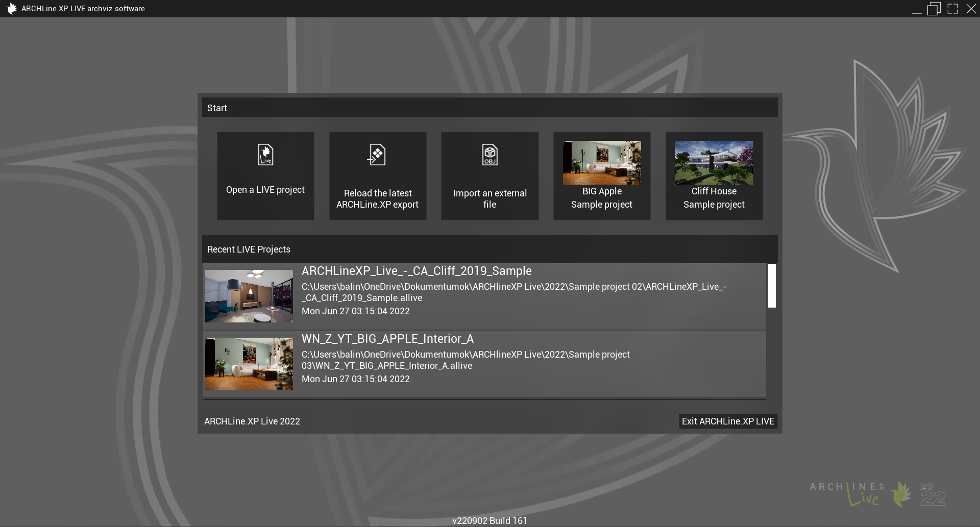Click the Open a LIVE project file icon

[265, 155]
